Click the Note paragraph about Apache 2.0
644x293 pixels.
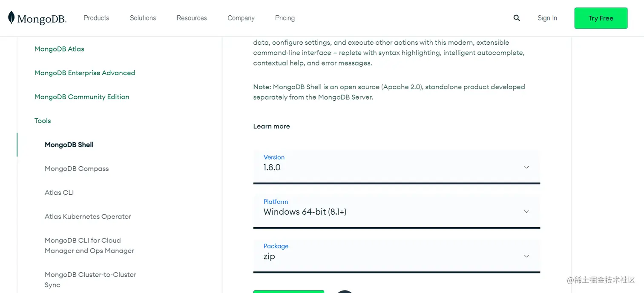pos(389,92)
